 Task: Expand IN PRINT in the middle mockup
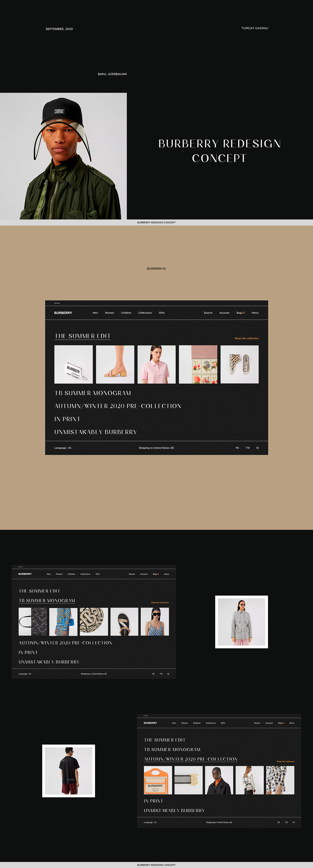pos(28,652)
